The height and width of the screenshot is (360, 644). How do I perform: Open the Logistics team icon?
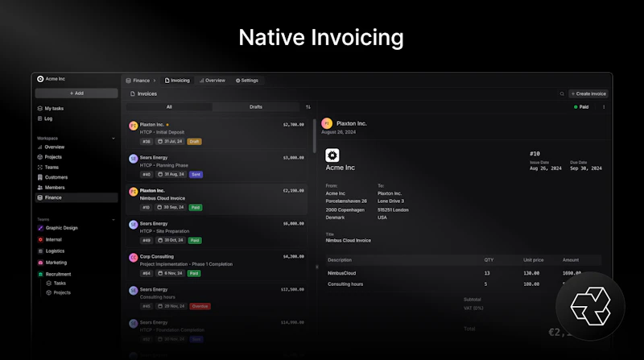pos(40,251)
